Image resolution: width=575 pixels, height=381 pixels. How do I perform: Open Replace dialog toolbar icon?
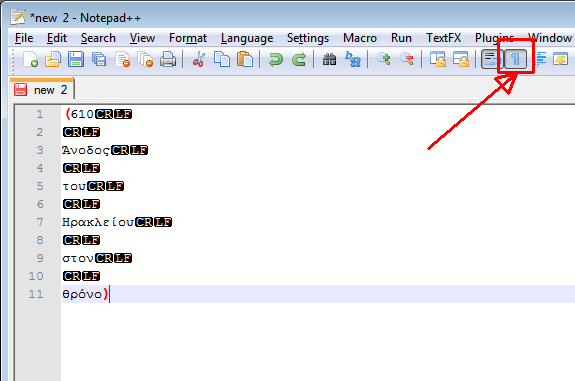coord(352,59)
